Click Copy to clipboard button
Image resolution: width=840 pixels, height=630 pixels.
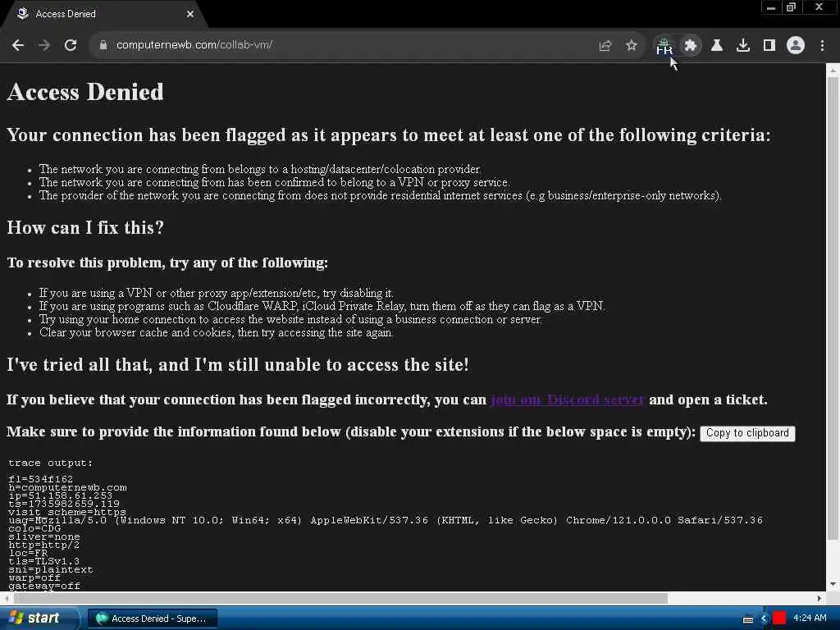click(747, 433)
